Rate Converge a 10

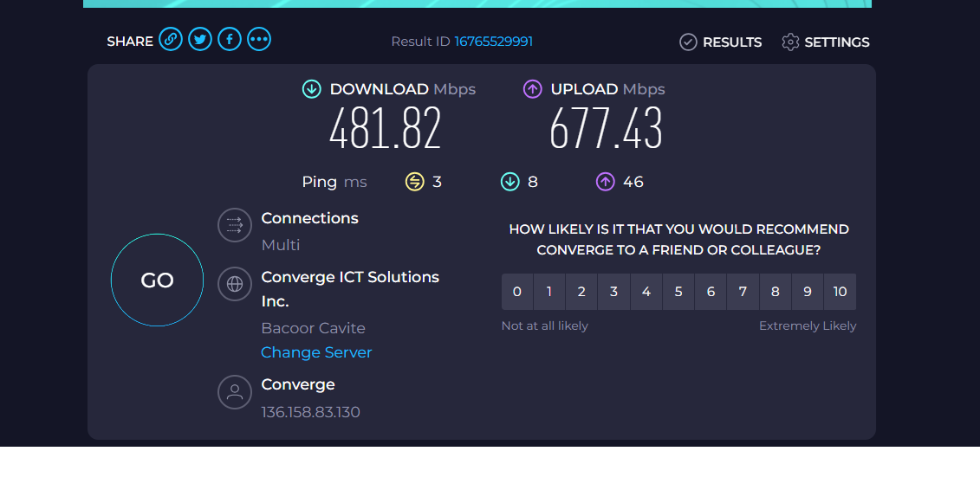pyautogui.click(x=840, y=292)
